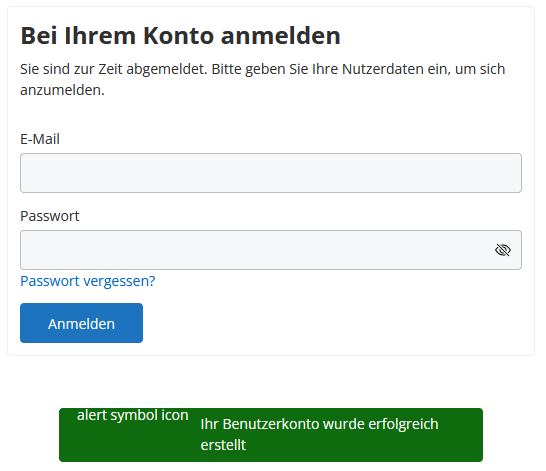This screenshot has width=546, height=471.
Task: Click the word erstellt in the success banner
Action: click(x=223, y=445)
